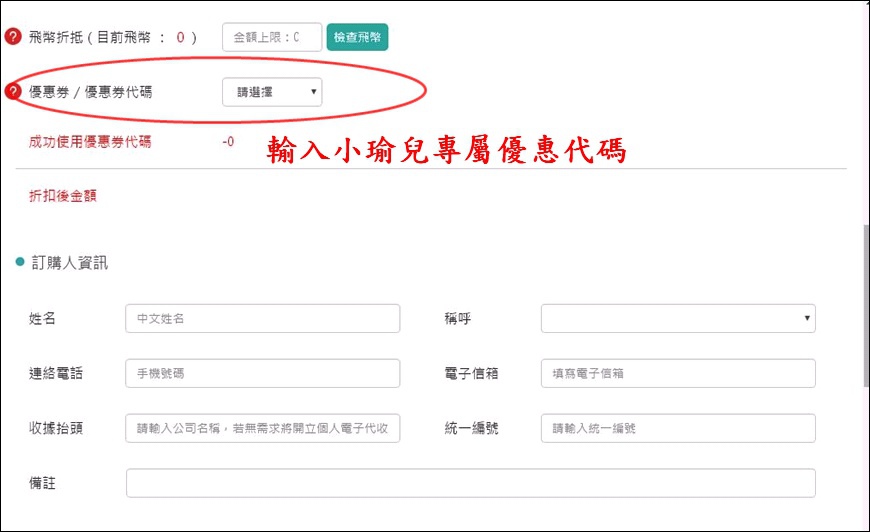Click the 中文姓名 name field
Image resolution: width=870 pixels, height=532 pixels.
pos(262,318)
